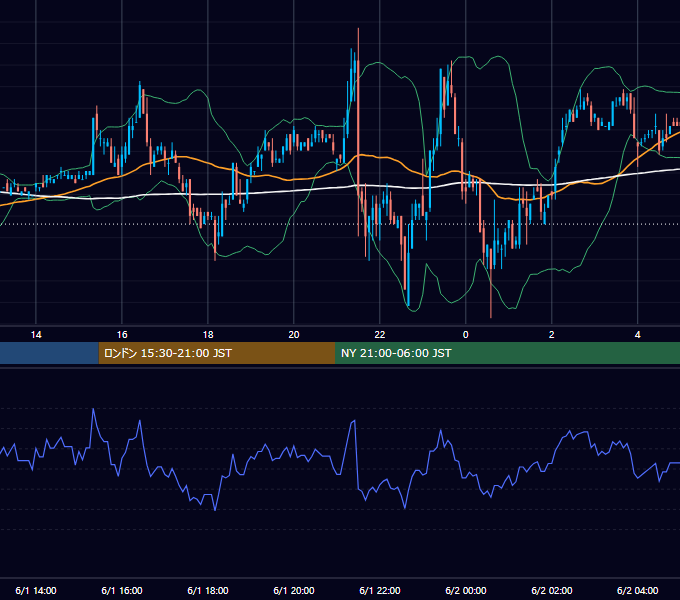Image resolution: width=680 pixels, height=600 pixels.
Task: Click the ロンドン 15:30-21:00 JST session bar
Action: point(217,353)
